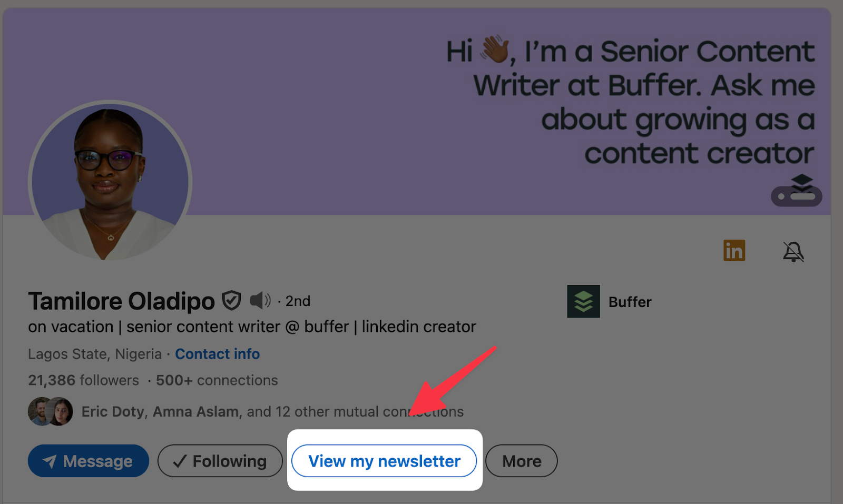Open Contact info
The height and width of the screenshot is (504, 843).
(217, 354)
